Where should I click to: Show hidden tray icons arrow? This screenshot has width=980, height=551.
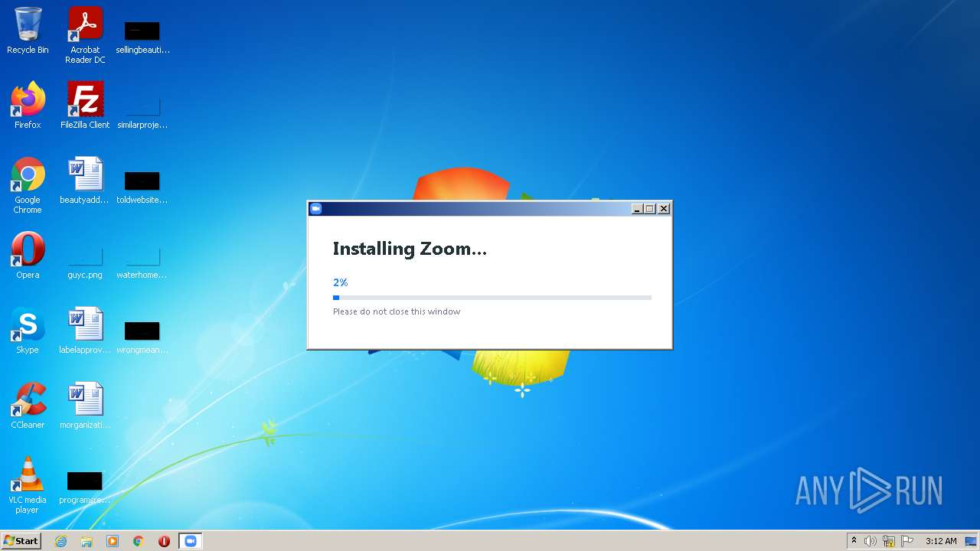(854, 541)
